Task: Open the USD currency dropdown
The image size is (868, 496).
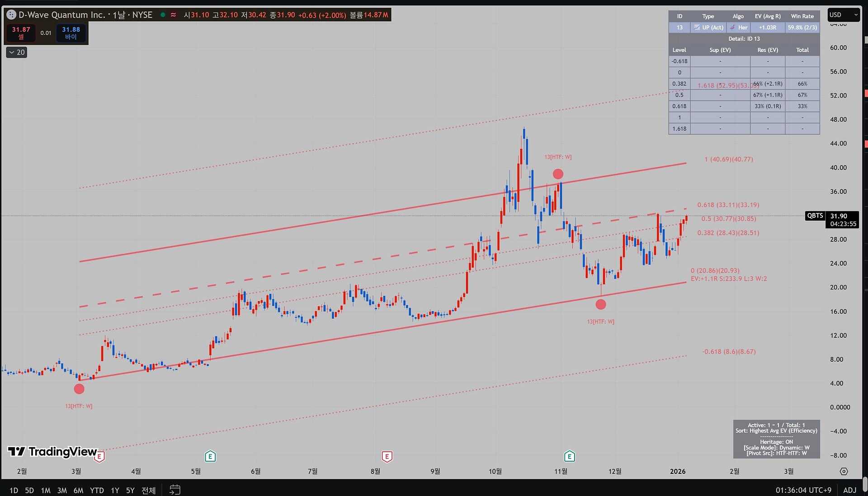Action: (x=843, y=15)
